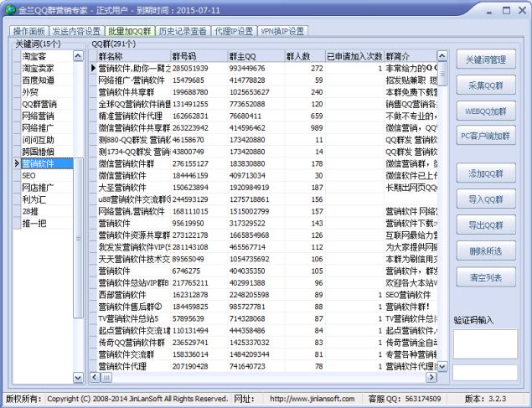Screen dimensions: 532x408
Task: Select keyword 推一把
Action: click(x=47, y=223)
